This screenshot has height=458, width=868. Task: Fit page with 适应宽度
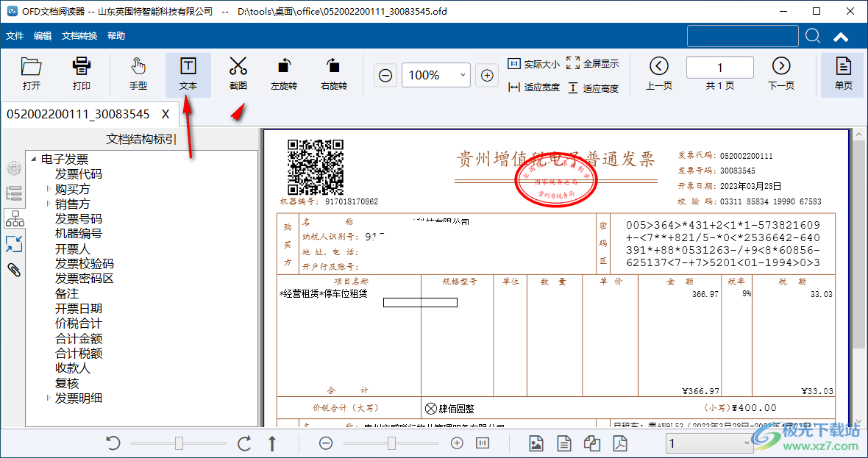[533, 87]
